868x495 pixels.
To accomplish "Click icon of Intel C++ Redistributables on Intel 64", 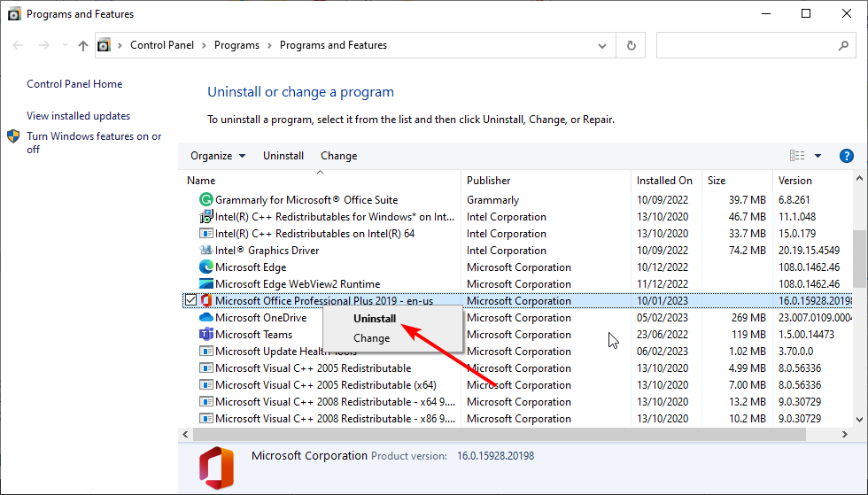I will [x=205, y=233].
